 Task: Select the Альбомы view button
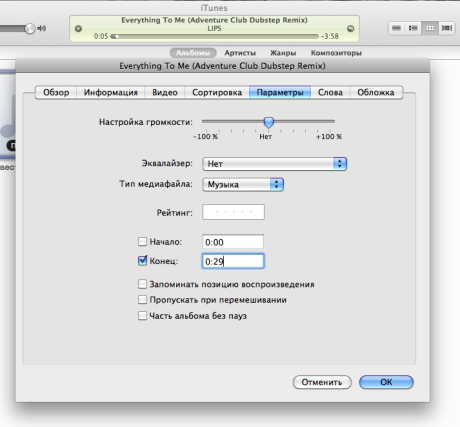click(193, 53)
